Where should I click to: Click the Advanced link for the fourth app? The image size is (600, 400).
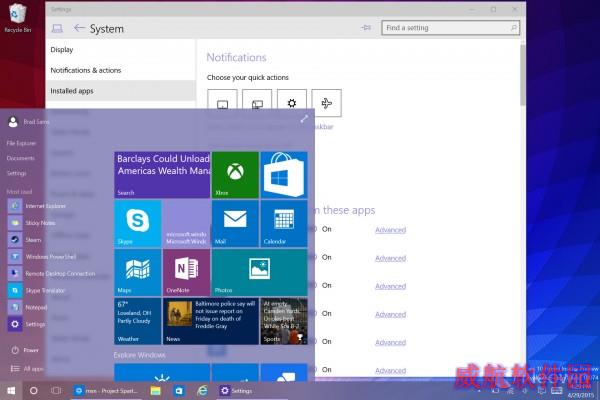(x=390, y=314)
